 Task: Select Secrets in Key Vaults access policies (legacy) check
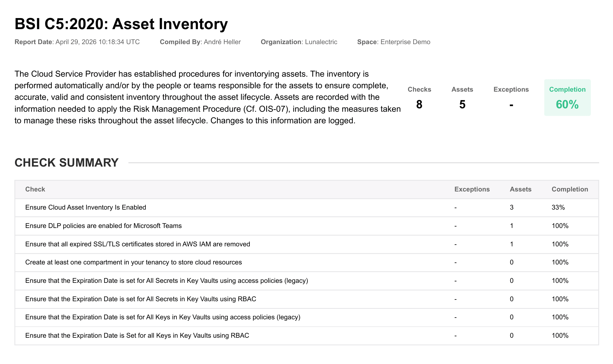pyautogui.click(x=307, y=281)
